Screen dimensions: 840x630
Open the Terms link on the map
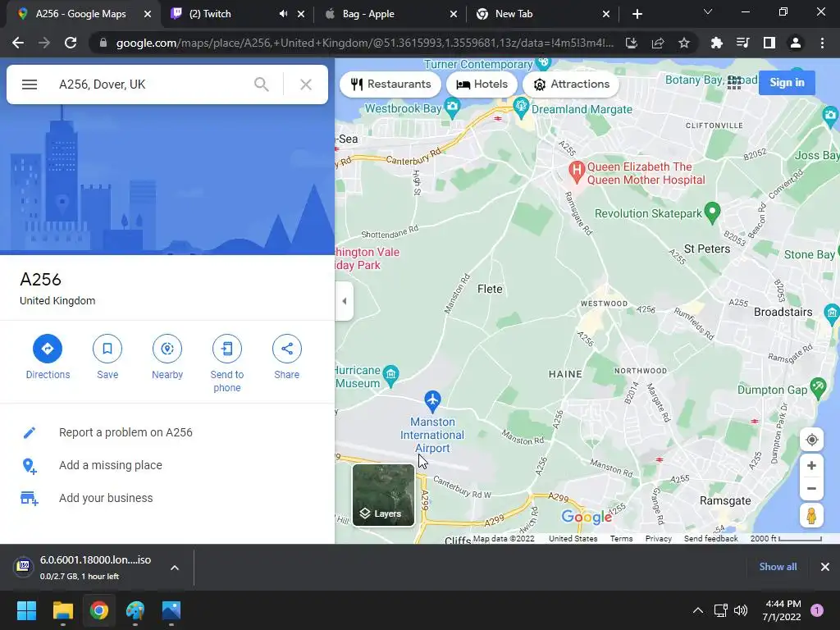622,538
